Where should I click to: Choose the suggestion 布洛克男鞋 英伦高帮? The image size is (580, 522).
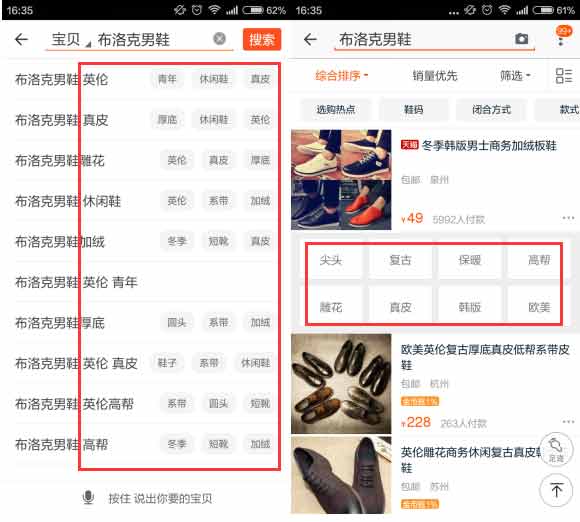[x=74, y=404]
